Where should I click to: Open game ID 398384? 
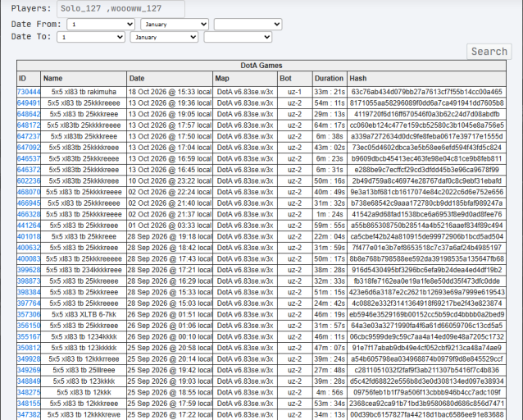click(x=29, y=292)
